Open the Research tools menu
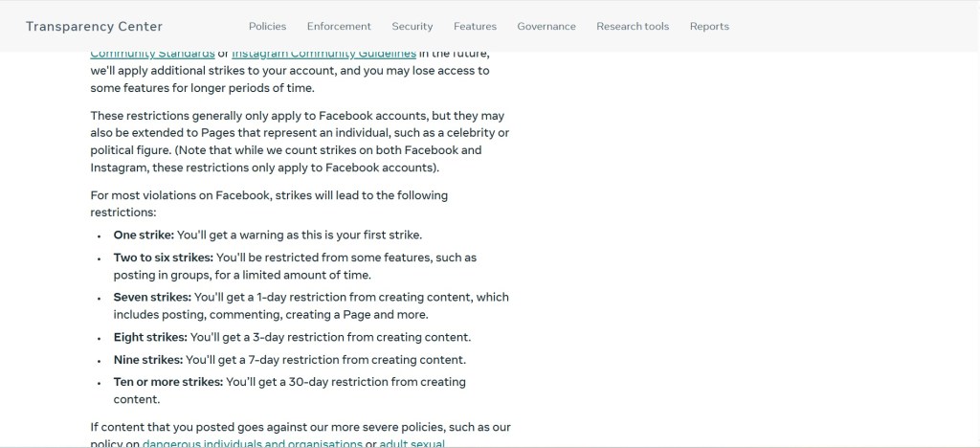Image resolution: width=980 pixels, height=448 pixels. (633, 27)
